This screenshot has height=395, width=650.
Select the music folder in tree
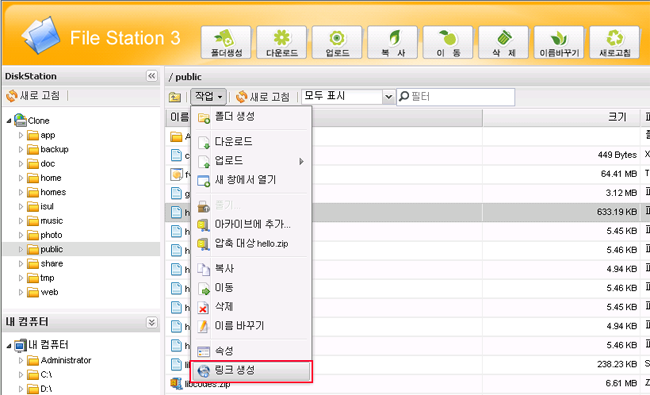click(45, 221)
